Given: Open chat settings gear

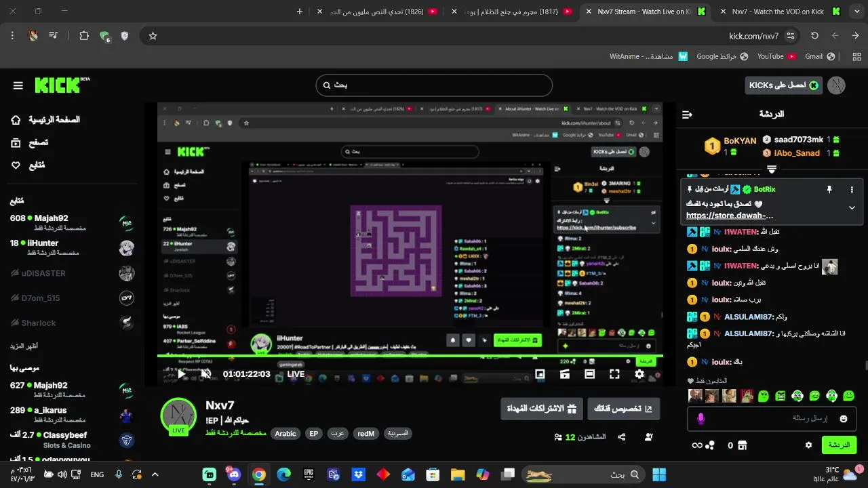Looking at the screenshot, I should [808, 445].
